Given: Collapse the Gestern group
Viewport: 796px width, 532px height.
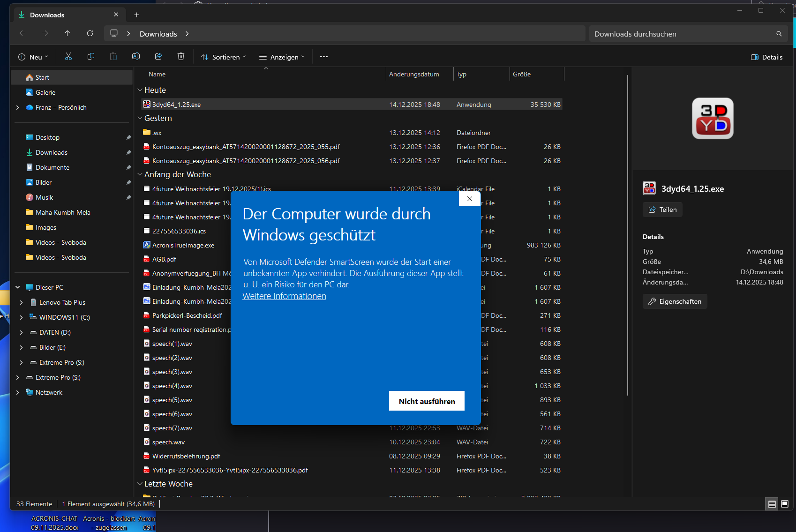Looking at the screenshot, I should 140,118.
